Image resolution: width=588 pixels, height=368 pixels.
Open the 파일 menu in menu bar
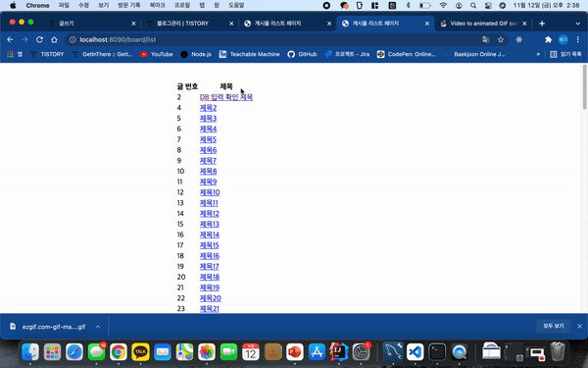pyautogui.click(x=64, y=5)
